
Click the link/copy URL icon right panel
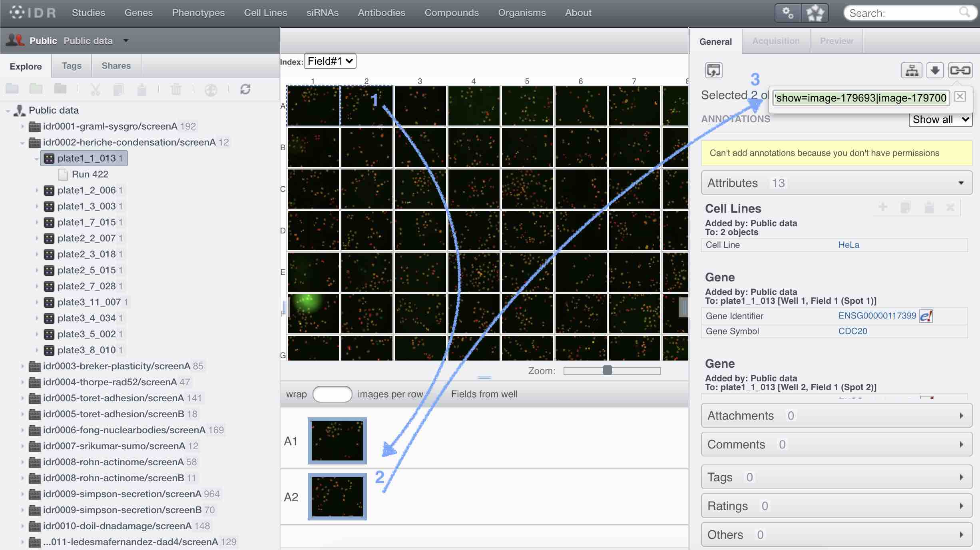(x=959, y=70)
